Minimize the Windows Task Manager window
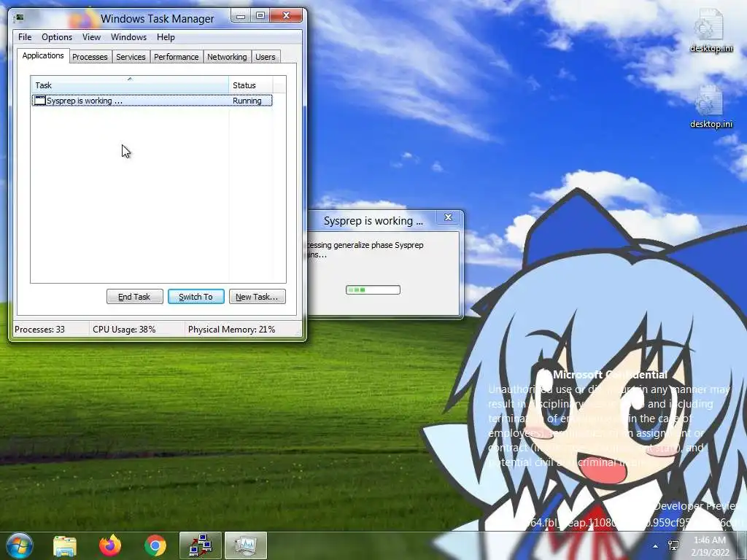The width and height of the screenshot is (747, 560). tap(241, 16)
